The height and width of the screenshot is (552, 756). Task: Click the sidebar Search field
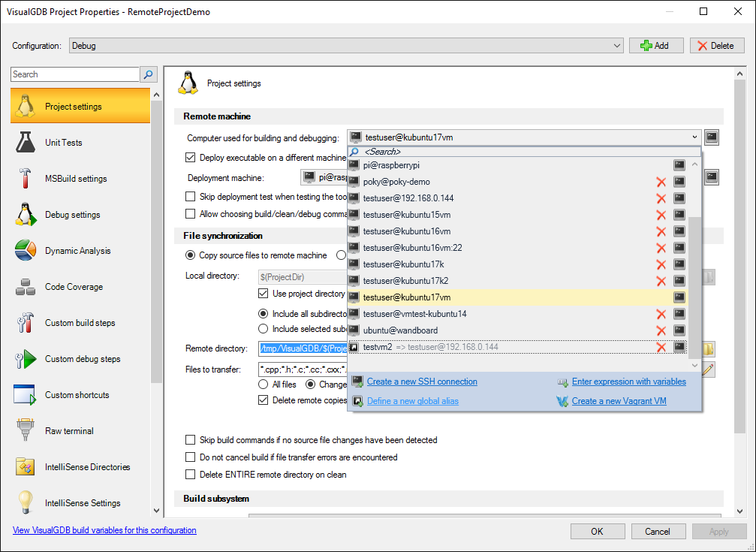click(75, 74)
